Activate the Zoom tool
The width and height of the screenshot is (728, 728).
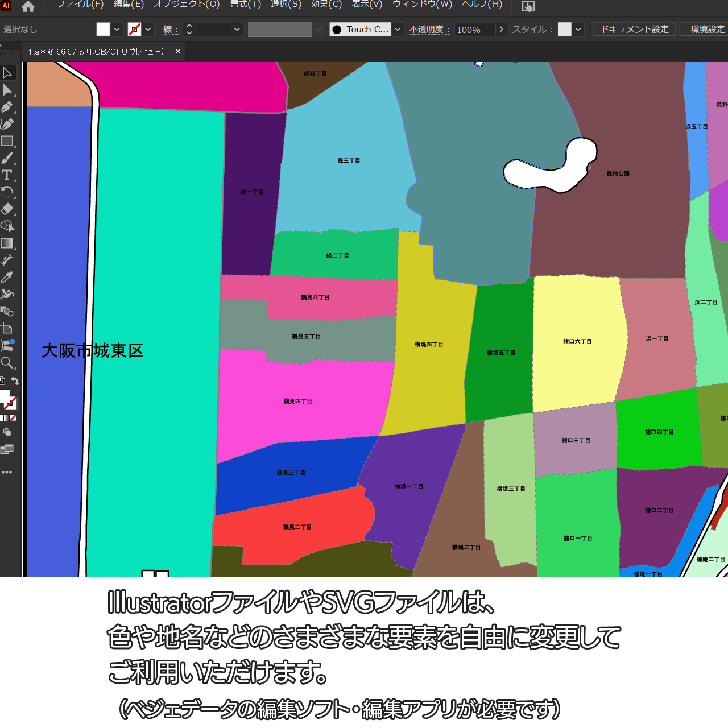point(7,363)
